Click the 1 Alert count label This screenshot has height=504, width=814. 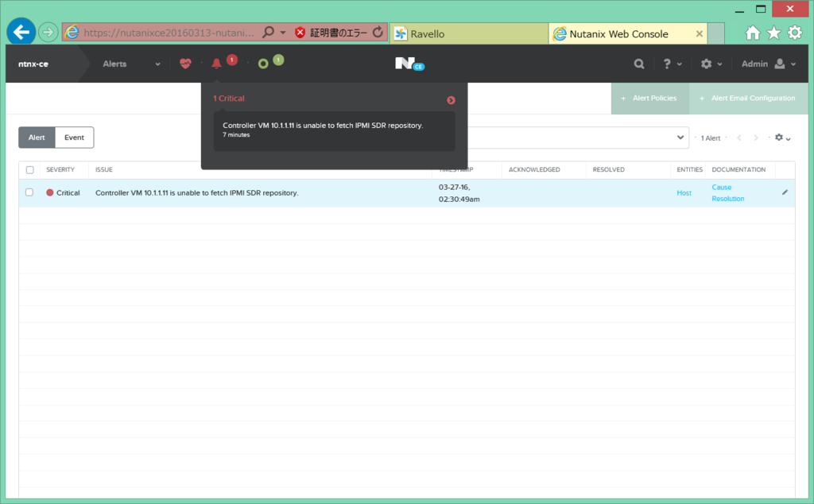(x=710, y=138)
